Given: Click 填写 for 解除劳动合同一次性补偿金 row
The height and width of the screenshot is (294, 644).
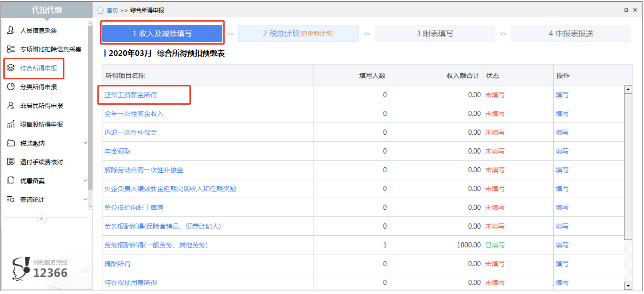Looking at the screenshot, I should pyautogui.click(x=562, y=170).
